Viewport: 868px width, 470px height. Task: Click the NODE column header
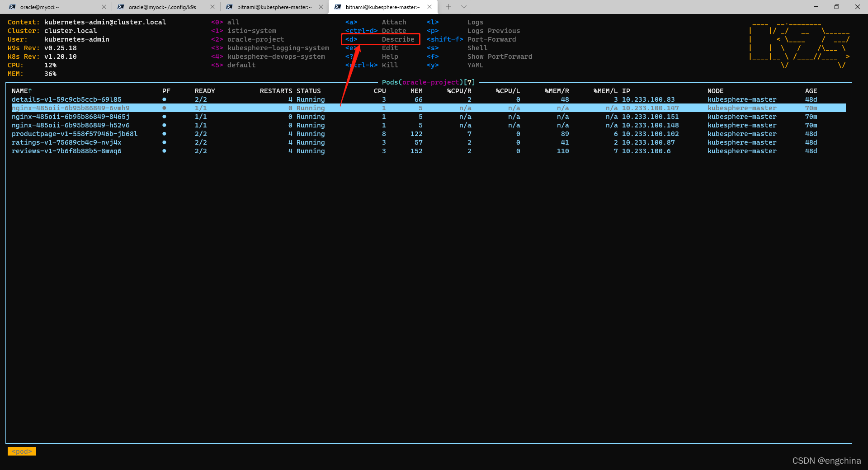point(716,91)
